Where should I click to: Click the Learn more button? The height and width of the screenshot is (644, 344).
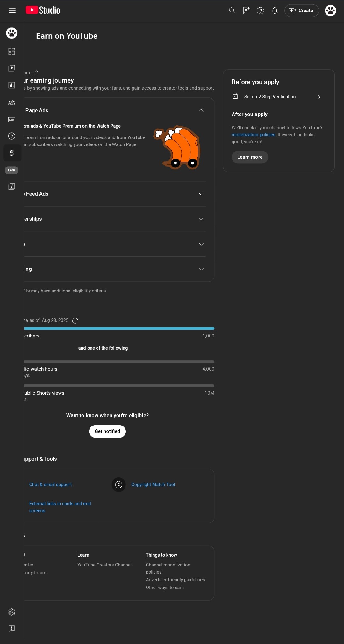point(250,157)
